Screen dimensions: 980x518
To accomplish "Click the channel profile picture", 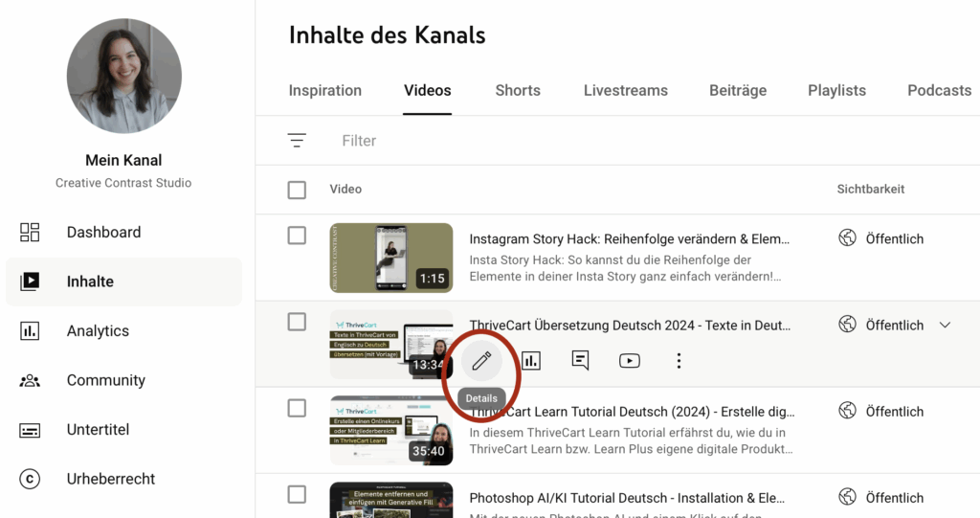I will [x=123, y=76].
